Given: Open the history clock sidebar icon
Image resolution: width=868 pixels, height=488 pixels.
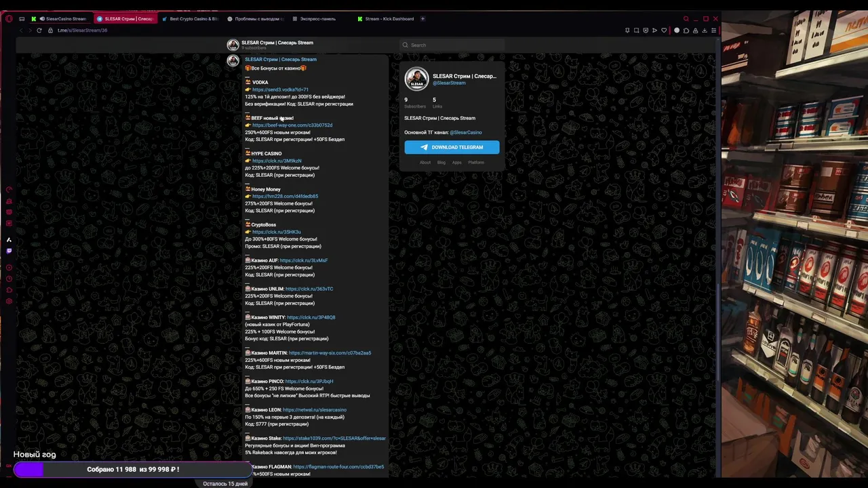Looking at the screenshot, I should click(9, 279).
